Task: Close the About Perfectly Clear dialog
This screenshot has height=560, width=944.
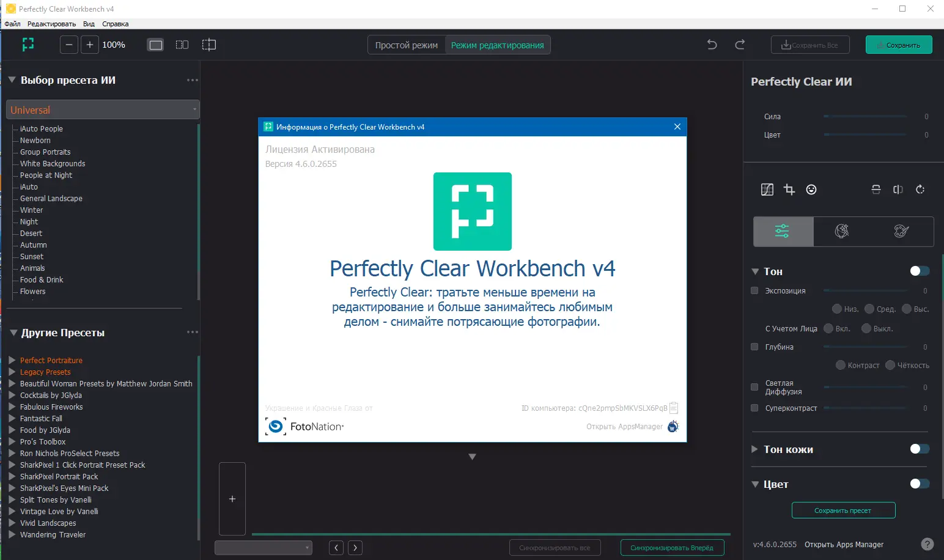Action: click(677, 127)
